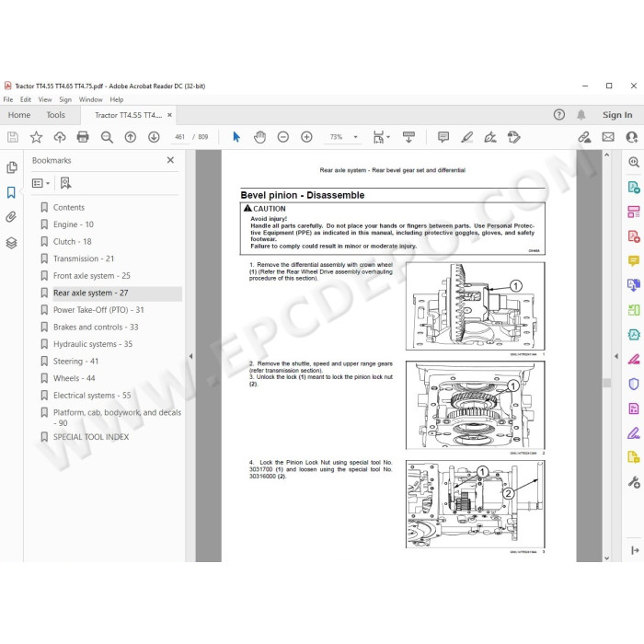
Task: Bookmark the file with the star icon
Action: pos(36,137)
